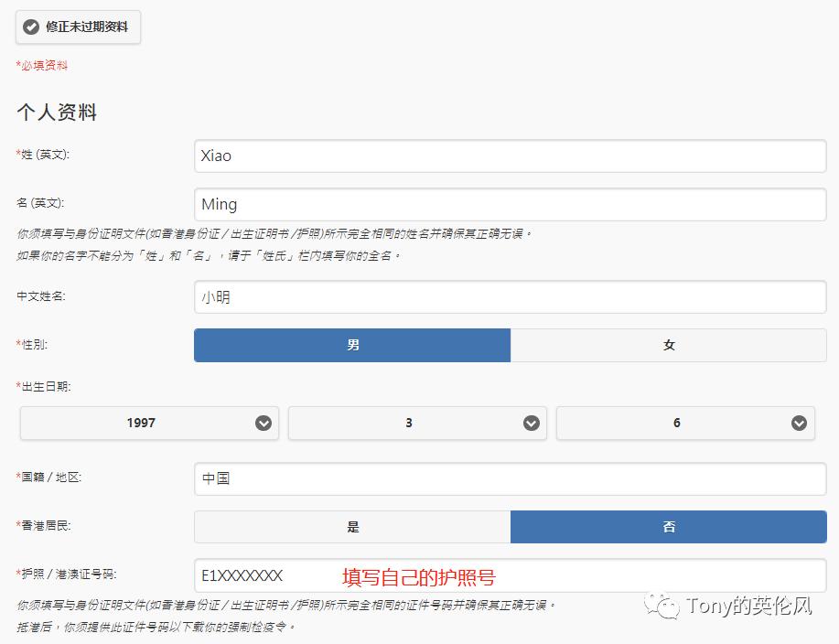Click the 修正未过期资料 button

78,27
